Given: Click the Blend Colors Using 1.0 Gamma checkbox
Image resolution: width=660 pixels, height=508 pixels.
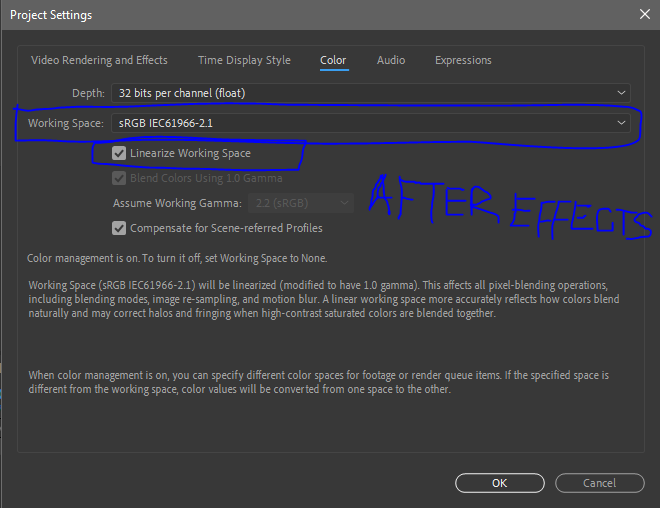Looking at the screenshot, I should (x=119, y=178).
